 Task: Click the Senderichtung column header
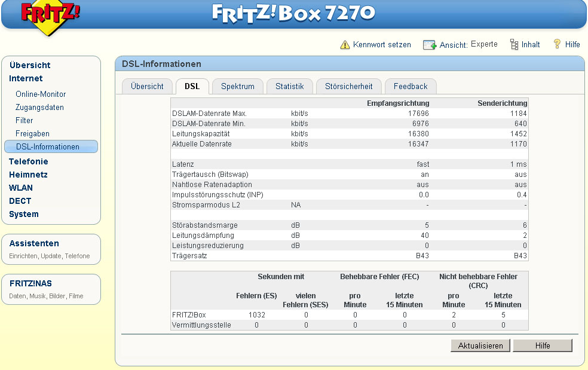tap(502, 103)
